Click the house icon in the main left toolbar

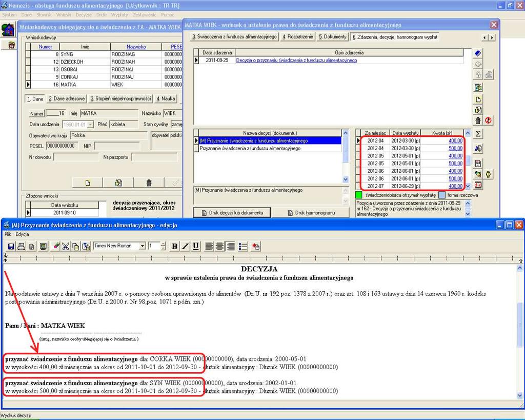point(8,30)
